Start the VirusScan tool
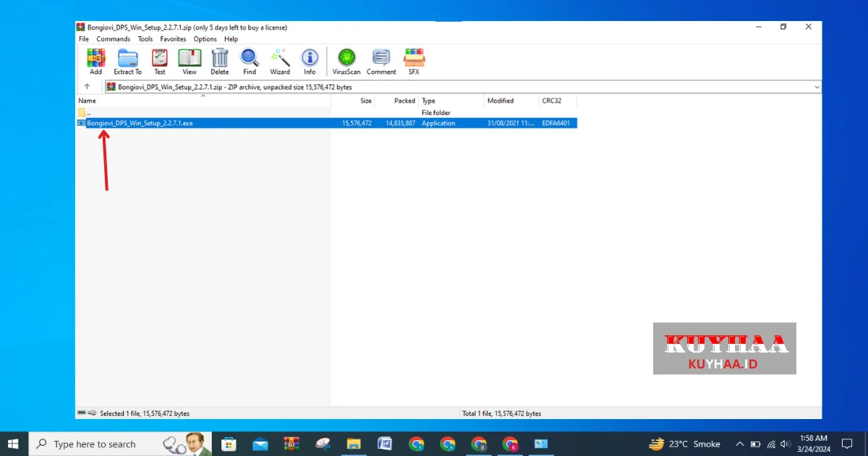 click(x=346, y=62)
